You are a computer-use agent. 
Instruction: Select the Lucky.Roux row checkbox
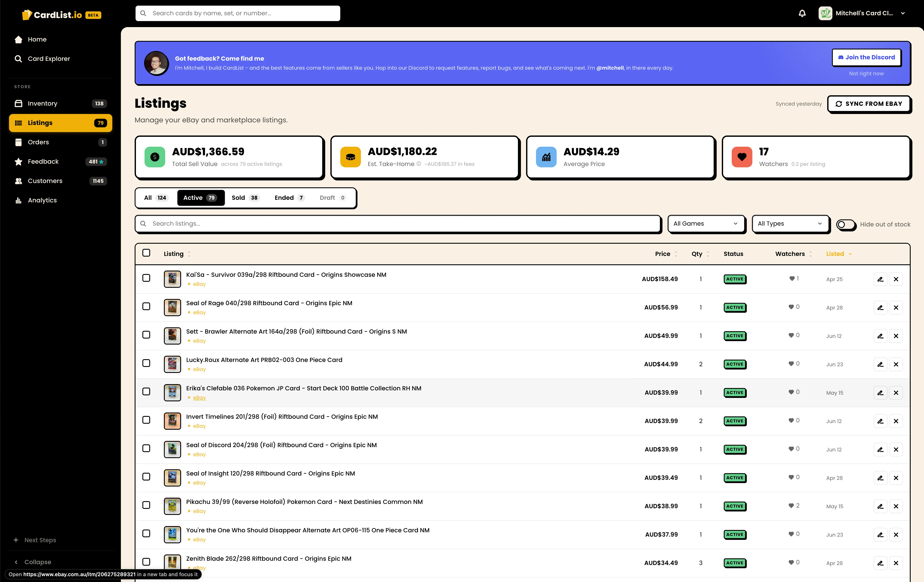click(x=146, y=363)
